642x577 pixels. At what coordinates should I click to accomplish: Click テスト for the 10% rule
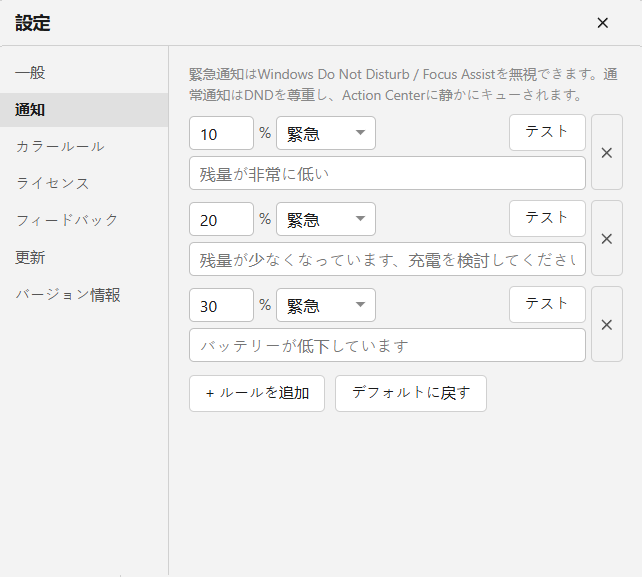click(547, 133)
